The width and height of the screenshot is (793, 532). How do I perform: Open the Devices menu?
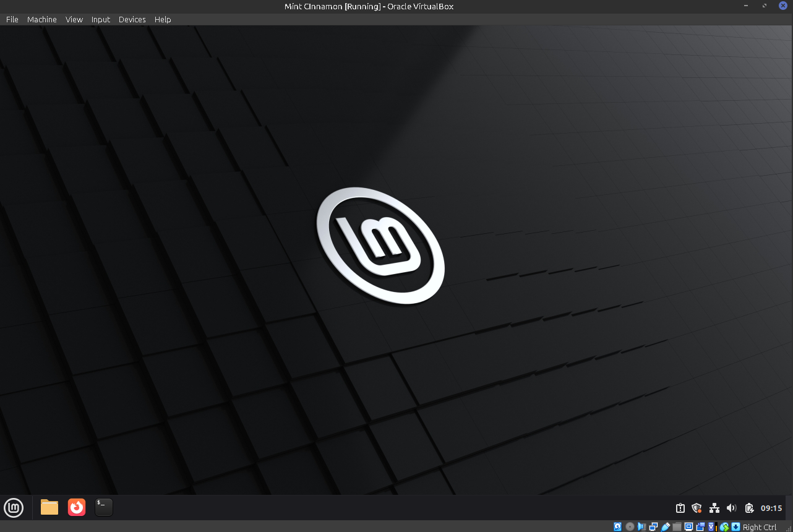[132, 19]
